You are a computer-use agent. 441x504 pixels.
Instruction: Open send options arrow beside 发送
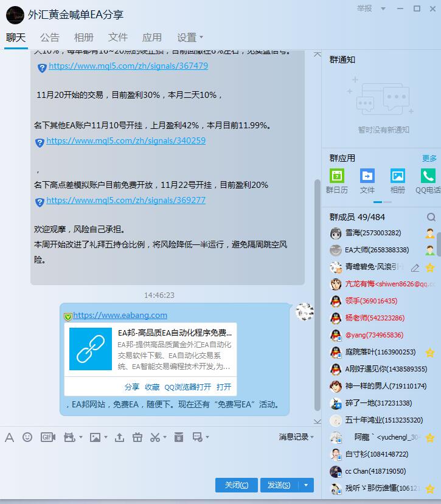coord(306,485)
